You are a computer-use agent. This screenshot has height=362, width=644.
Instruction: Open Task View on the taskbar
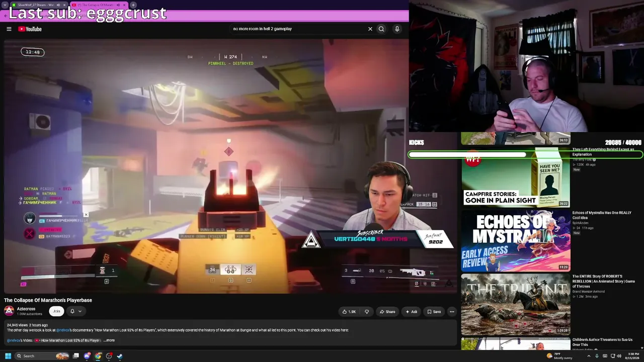pos(76,356)
